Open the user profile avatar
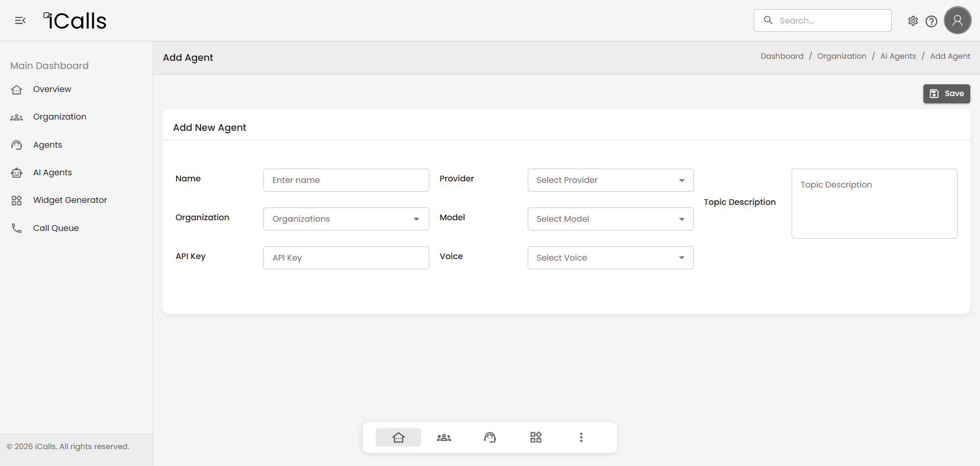980x466 pixels. coord(957,20)
